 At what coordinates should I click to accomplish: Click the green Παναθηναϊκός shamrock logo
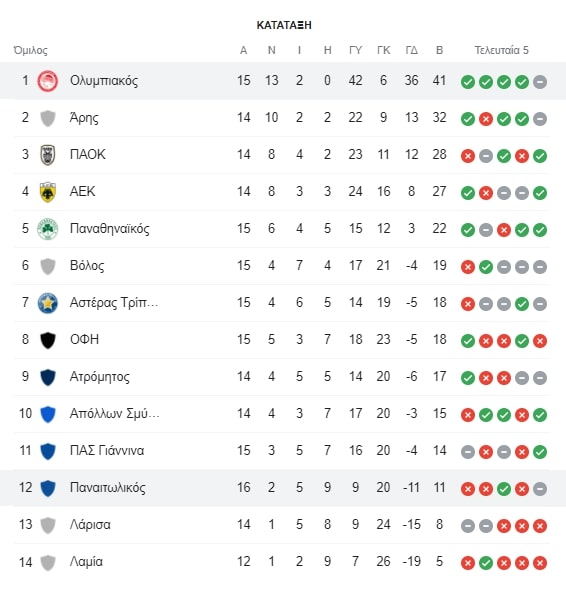pos(48,229)
